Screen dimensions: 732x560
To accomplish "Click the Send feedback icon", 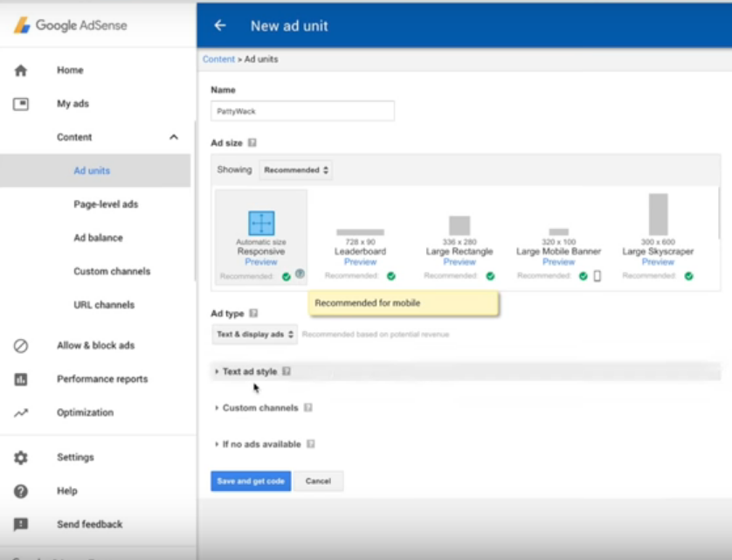I will pos(21,524).
